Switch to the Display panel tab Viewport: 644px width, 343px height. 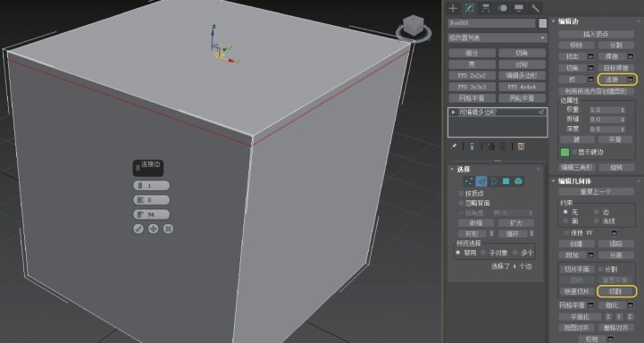518,8
